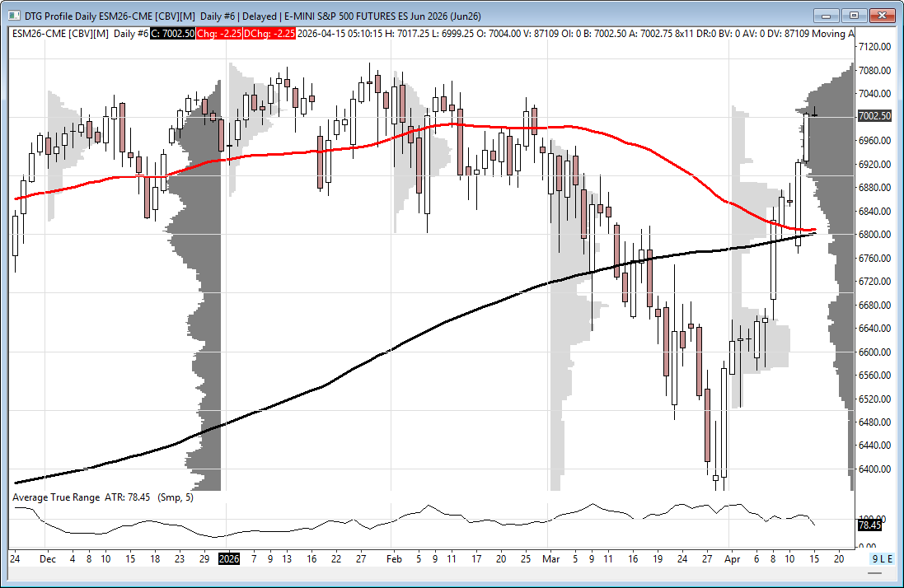Click the red 'DChg: -2.25' header field
904x588 pixels.
(269, 33)
